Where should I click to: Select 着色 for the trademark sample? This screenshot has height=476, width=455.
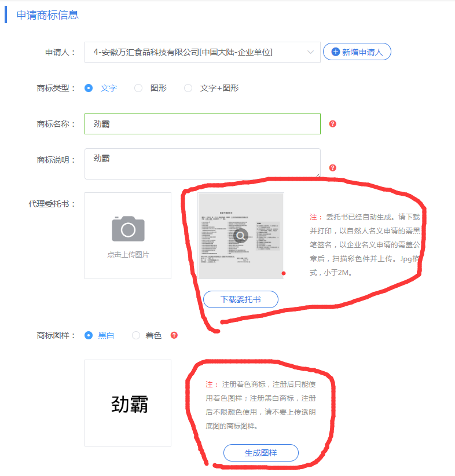pos(136,335)
